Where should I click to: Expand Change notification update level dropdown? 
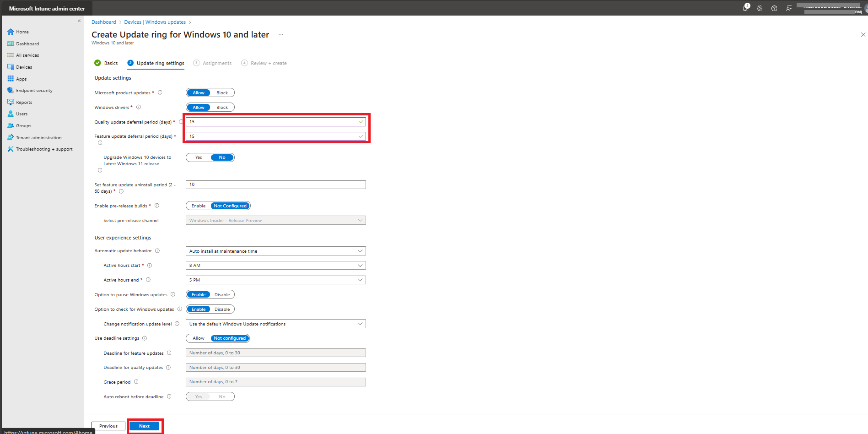point(276,324)
